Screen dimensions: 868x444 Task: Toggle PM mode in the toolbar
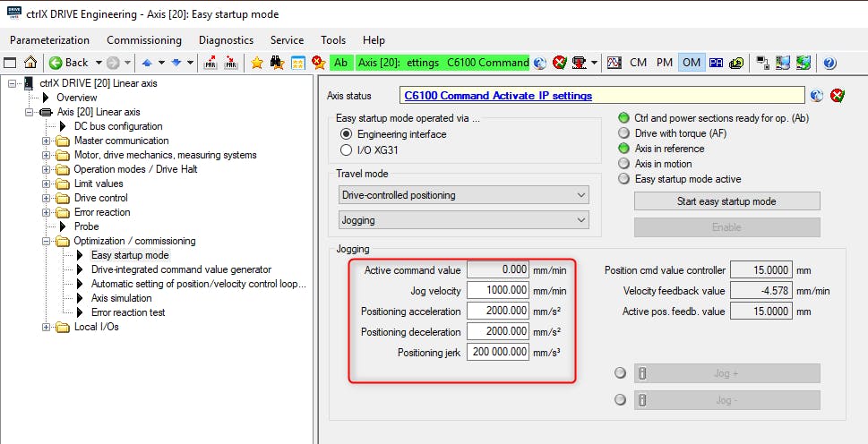pos(665,63)
